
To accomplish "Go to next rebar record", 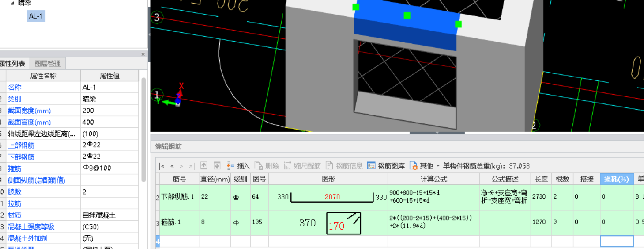I will coord(181,166).
